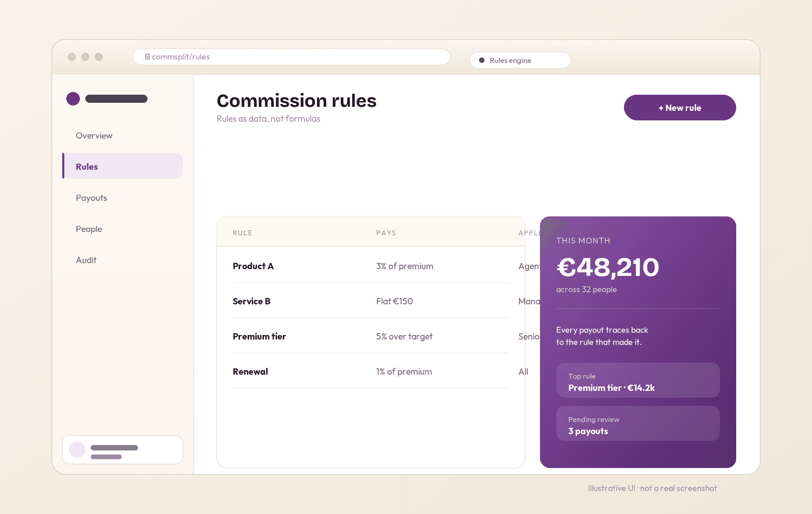The image size is (812, 514).
Task: Click the All applies-to value
Action: [523, 372]
